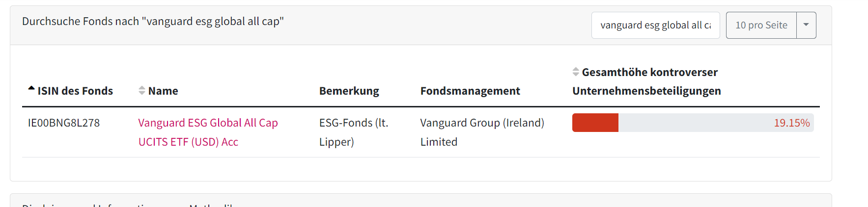Click the "ISIN des Fonds" column header text

tap(75, 91)
